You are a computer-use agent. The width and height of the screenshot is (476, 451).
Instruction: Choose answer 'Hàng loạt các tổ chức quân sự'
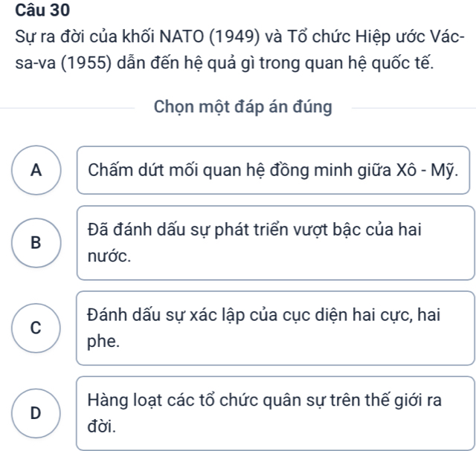pos(275,412)
